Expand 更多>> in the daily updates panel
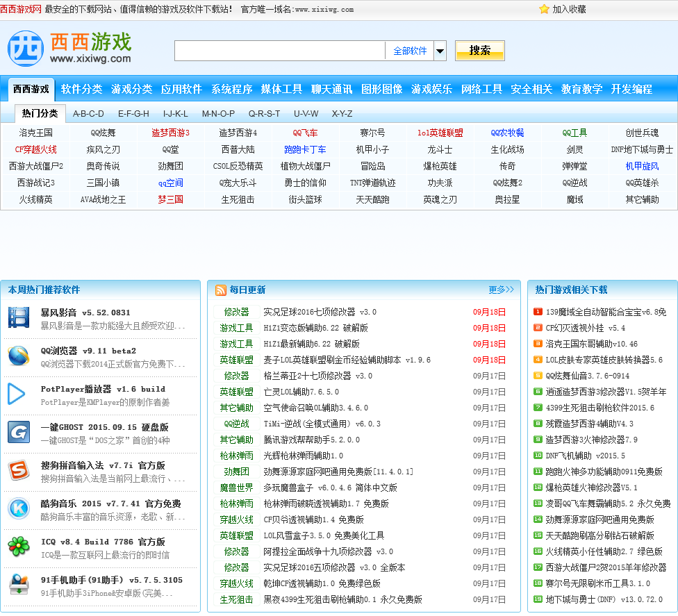The image size is (678, 616). pos(501,290)
